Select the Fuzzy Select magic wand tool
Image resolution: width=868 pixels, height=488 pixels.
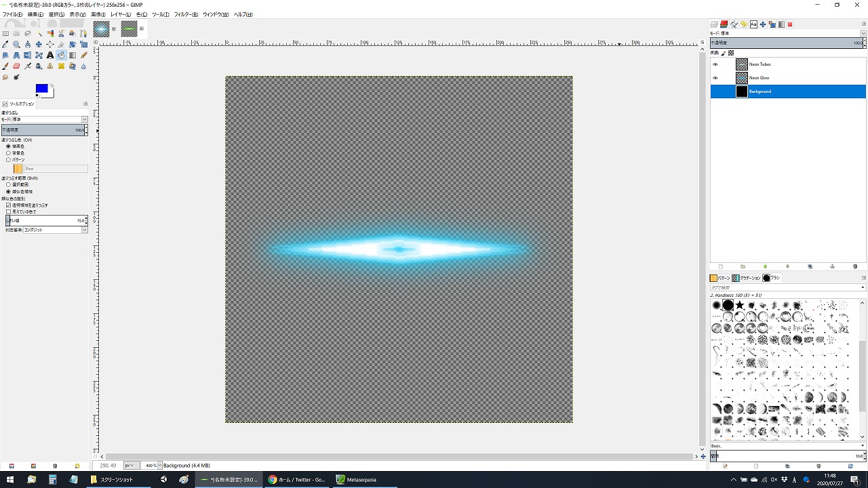point(39,33)
